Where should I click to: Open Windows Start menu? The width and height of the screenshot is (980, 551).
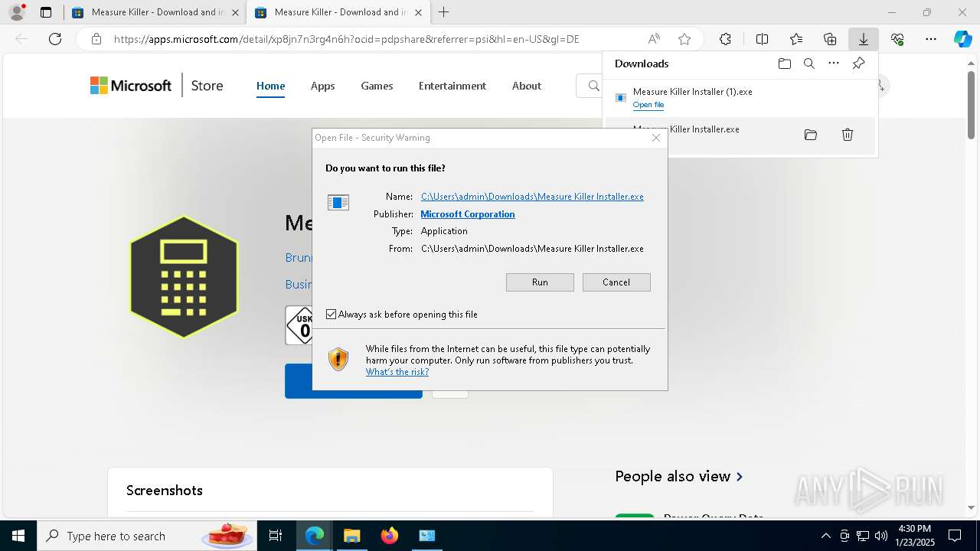(x=18, y=536)
